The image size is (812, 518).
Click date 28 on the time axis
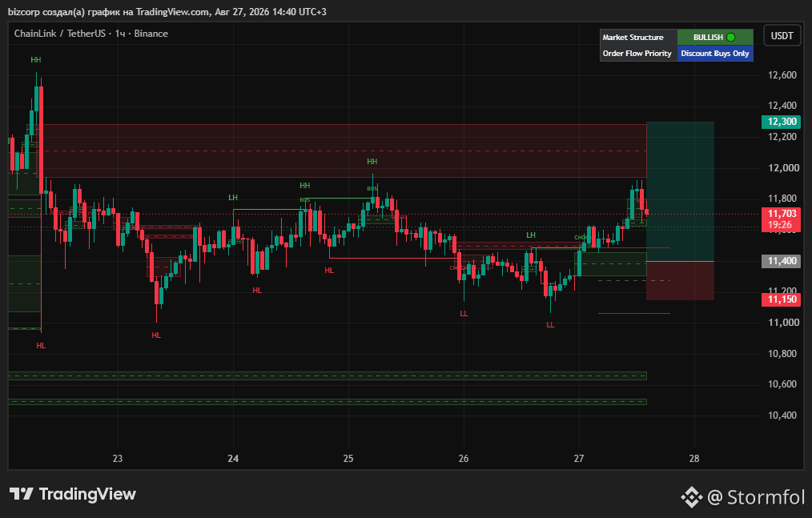point(694,459)
